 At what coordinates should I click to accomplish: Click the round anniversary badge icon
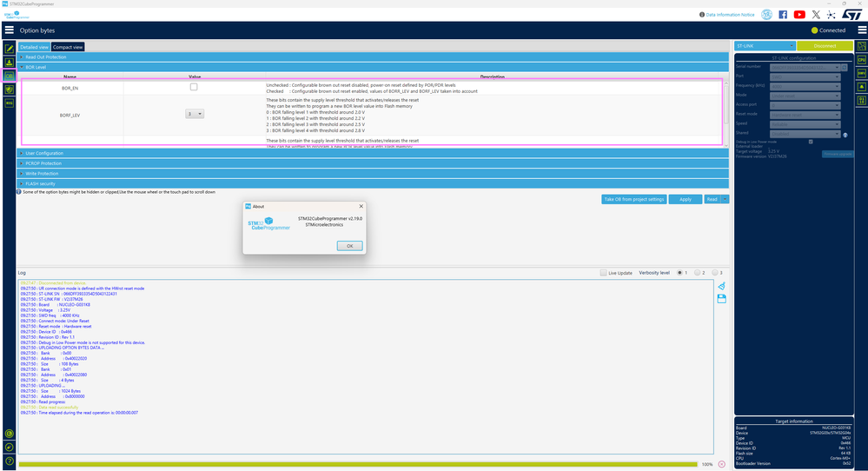click(766, 15)
